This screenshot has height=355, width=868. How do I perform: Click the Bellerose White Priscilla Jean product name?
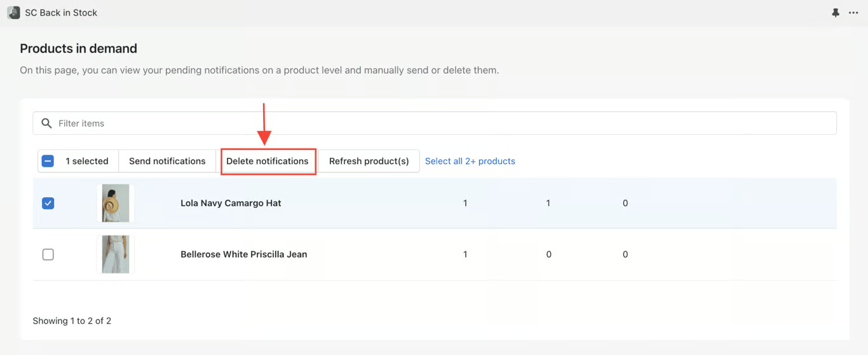(243, 254)
